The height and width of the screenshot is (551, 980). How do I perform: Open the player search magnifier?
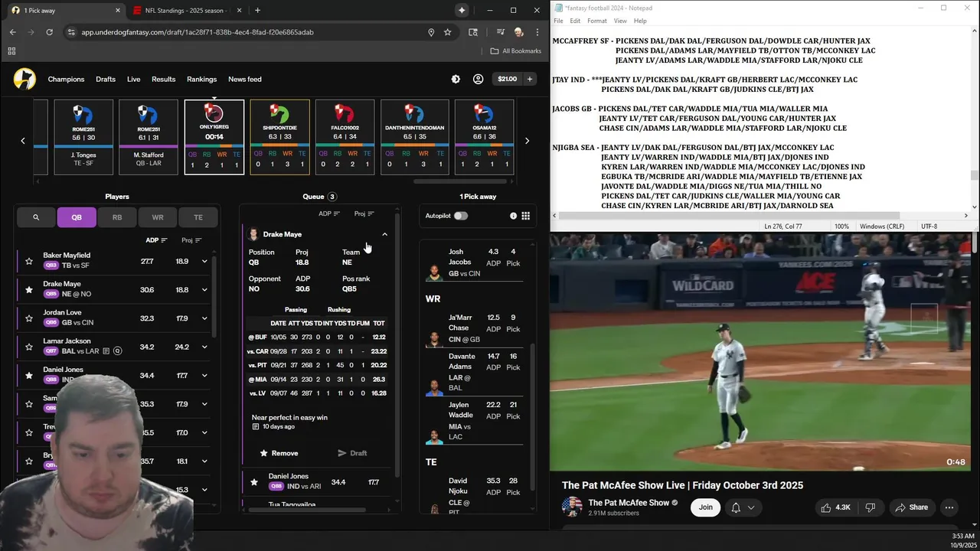tap(36, 217)
